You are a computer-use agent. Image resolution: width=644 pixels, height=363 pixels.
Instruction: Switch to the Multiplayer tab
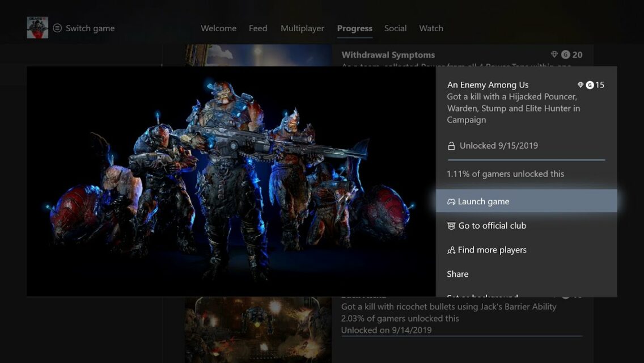pos(302,28)
